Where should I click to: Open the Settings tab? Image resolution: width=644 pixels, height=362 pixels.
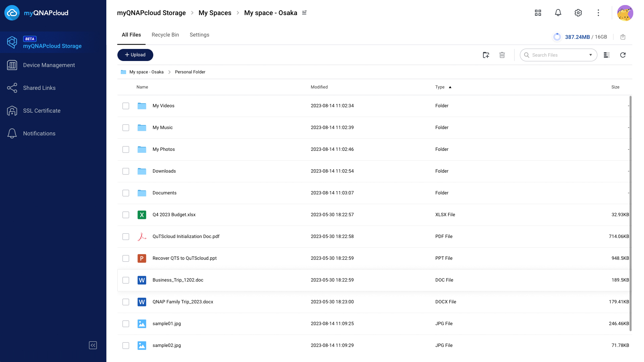[x=199, y=35]
